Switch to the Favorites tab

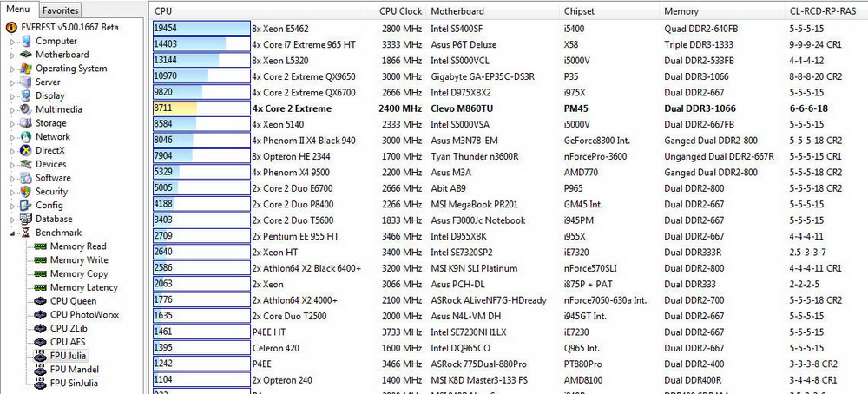point(61,10)
